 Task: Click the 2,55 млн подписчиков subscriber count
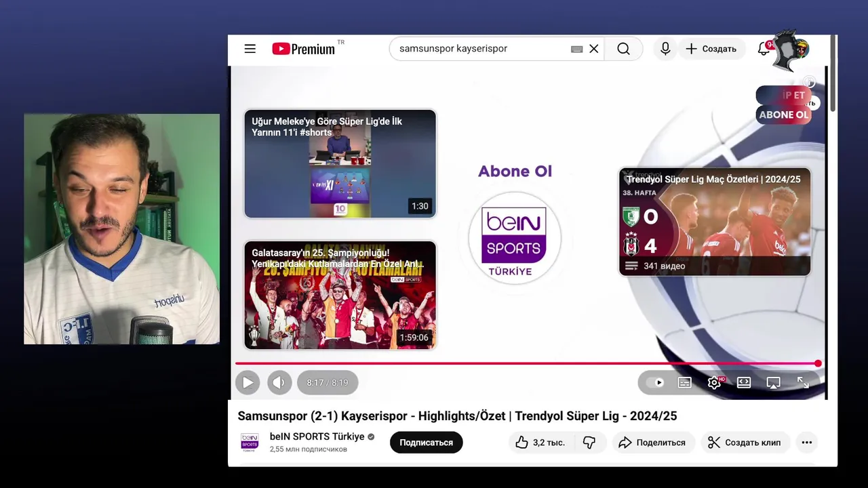coord(308,449)
